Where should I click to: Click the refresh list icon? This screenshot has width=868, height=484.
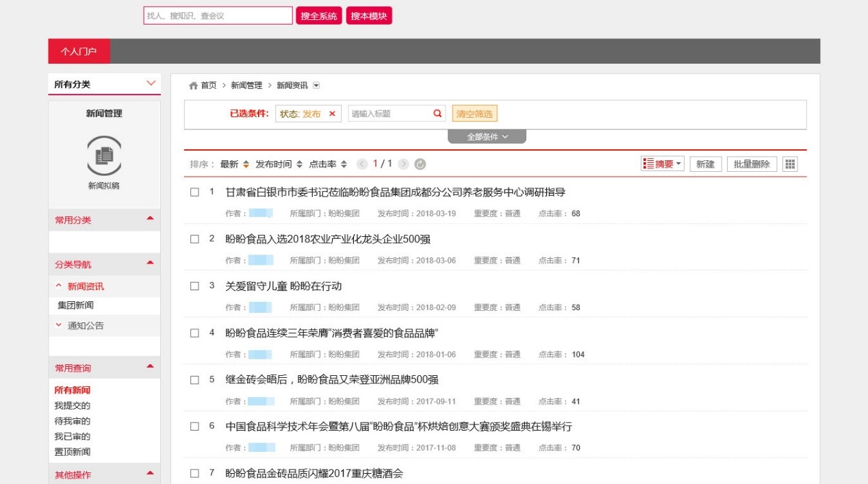click(420, 164)
